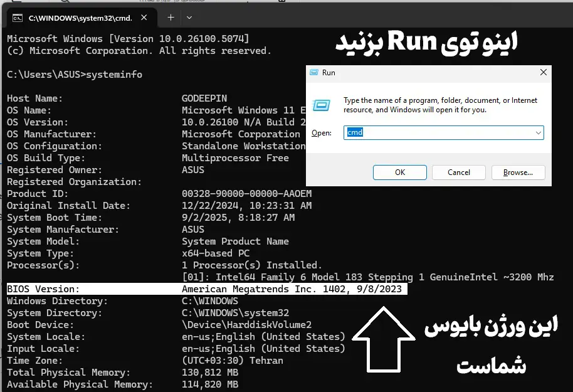The height and width of the screenshot is (392, 573).
Task: Click the cmd icon on the terminal tab
Action: 18,18
